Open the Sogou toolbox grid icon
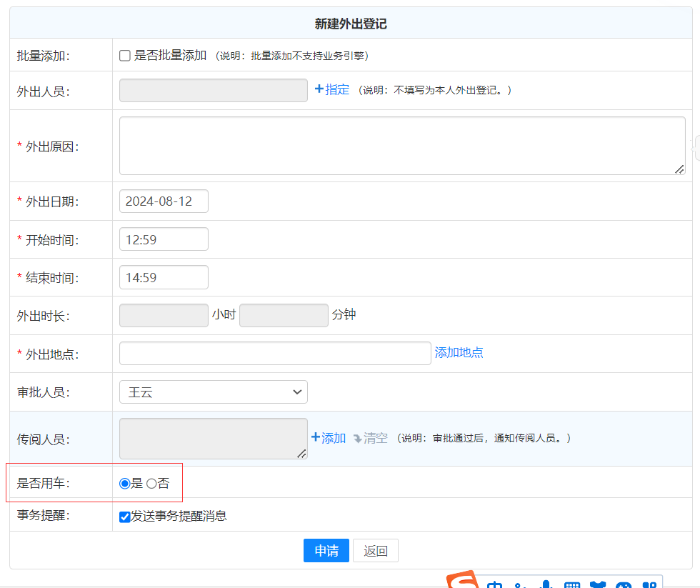Image resolution: width=700 pixels, height=588 pixels. coord(649,585)
